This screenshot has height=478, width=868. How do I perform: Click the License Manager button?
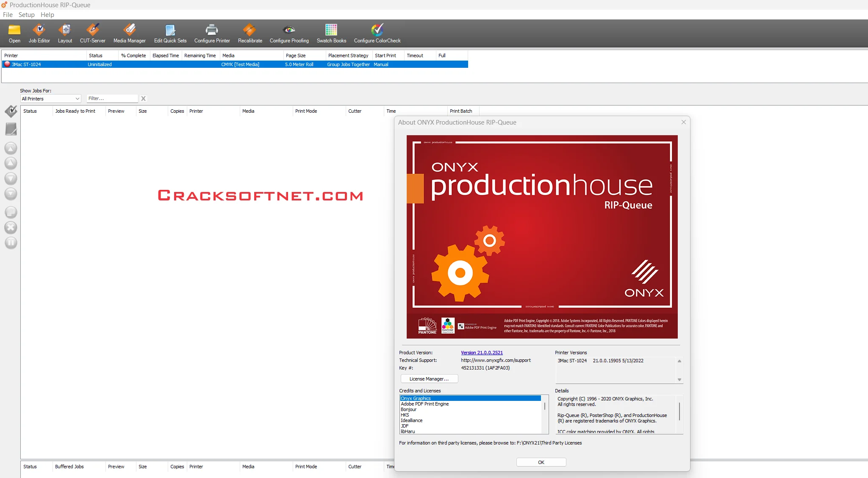pos(429,379)
